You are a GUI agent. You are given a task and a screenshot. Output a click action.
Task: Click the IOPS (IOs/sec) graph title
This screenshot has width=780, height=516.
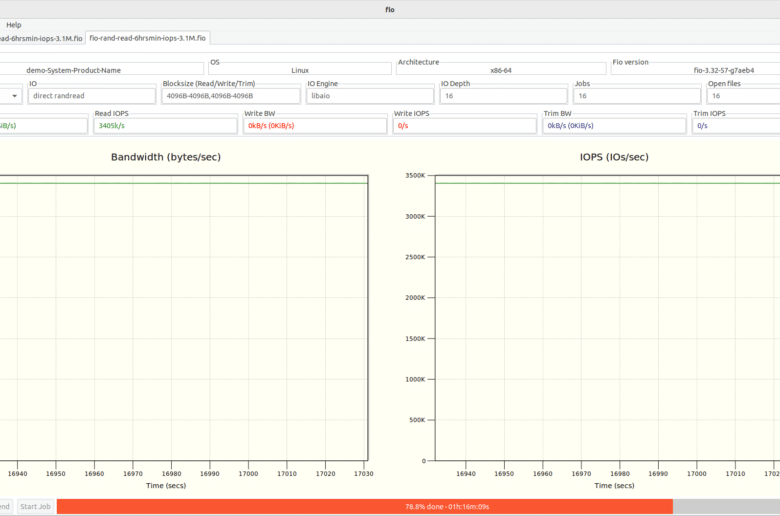tap(614, 157)
